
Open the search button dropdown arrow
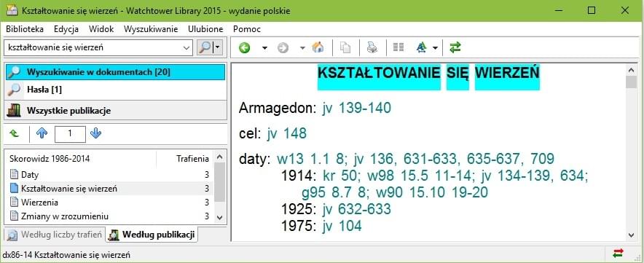(x=218, y=47)
